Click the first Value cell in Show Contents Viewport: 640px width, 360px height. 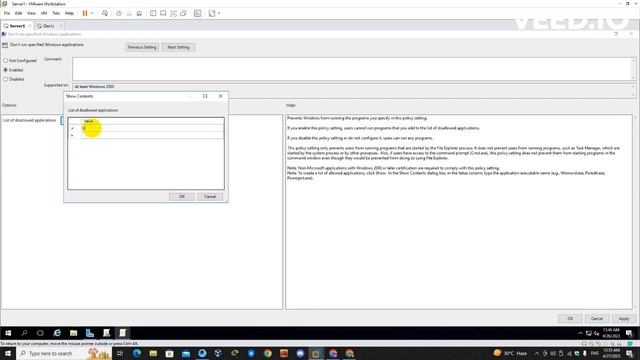[152, 128]
